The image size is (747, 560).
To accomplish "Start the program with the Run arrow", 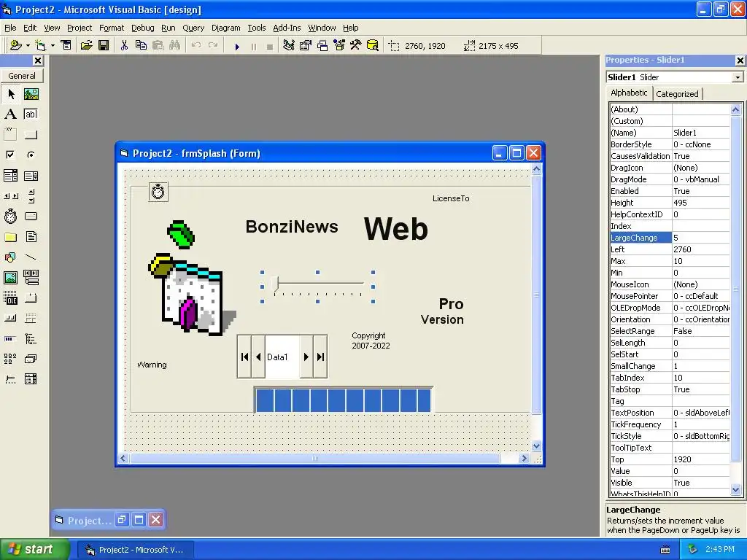I will tap(237, 46).
